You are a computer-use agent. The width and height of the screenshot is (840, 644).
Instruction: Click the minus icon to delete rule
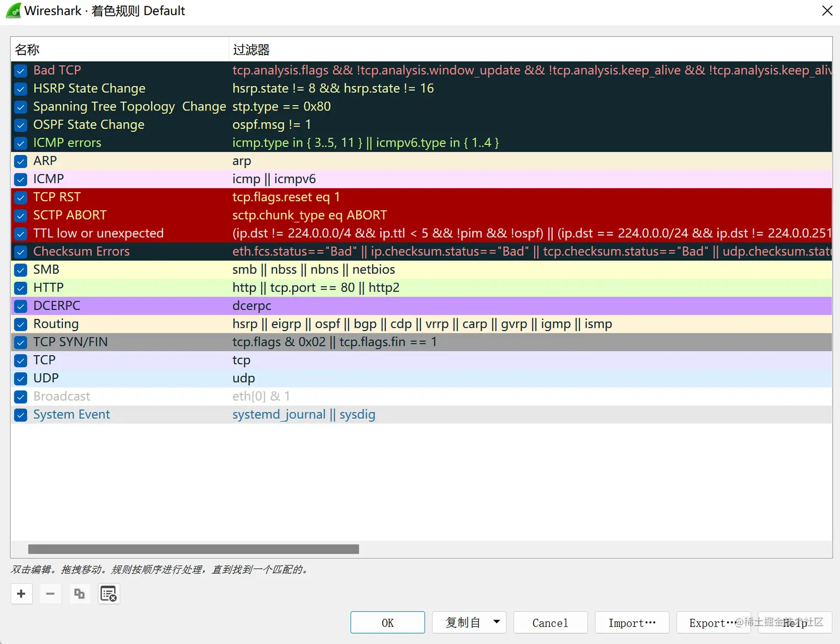[x=50, y=594]
